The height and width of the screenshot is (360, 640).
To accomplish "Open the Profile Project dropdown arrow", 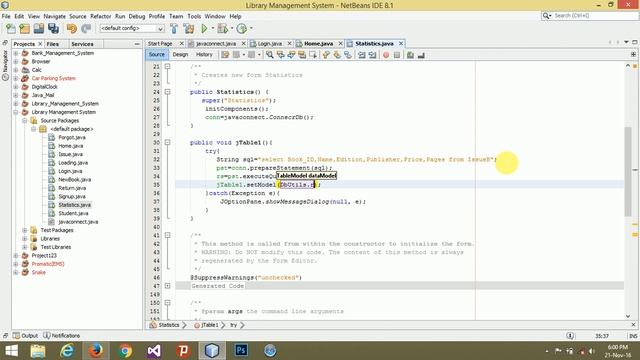I will [251, 29].
